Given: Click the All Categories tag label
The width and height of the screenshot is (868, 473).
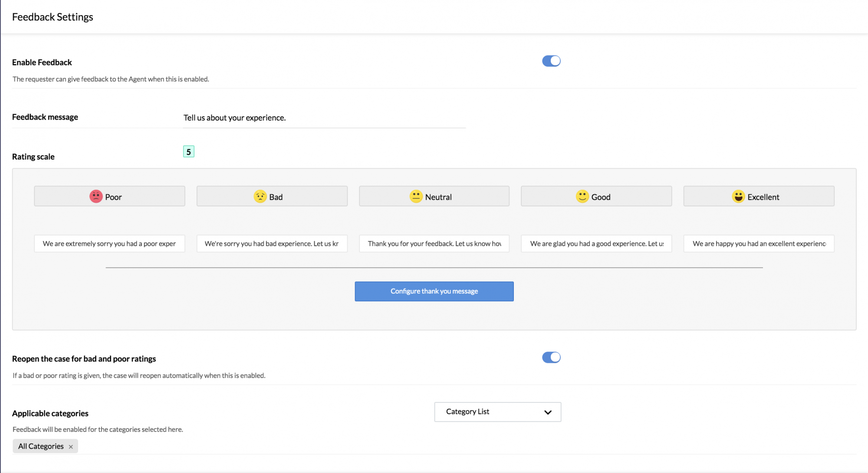Looking at the screenshot, I should point(41,447).
